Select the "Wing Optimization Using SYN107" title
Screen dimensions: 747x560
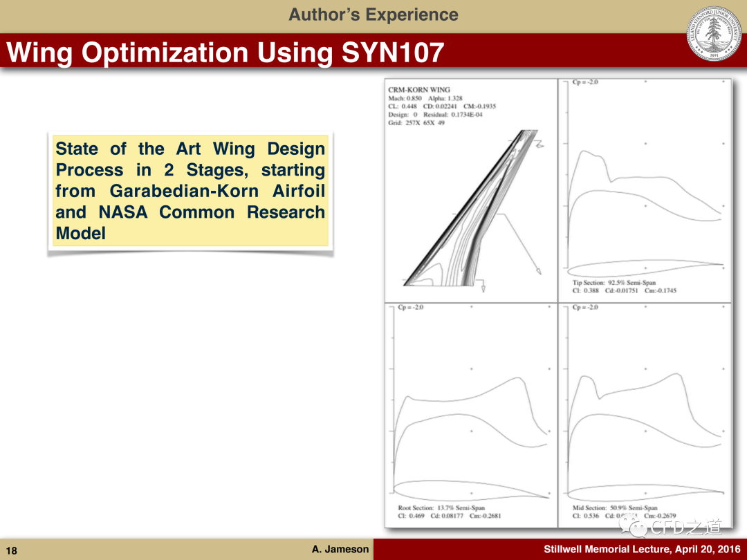click(225, 53)
